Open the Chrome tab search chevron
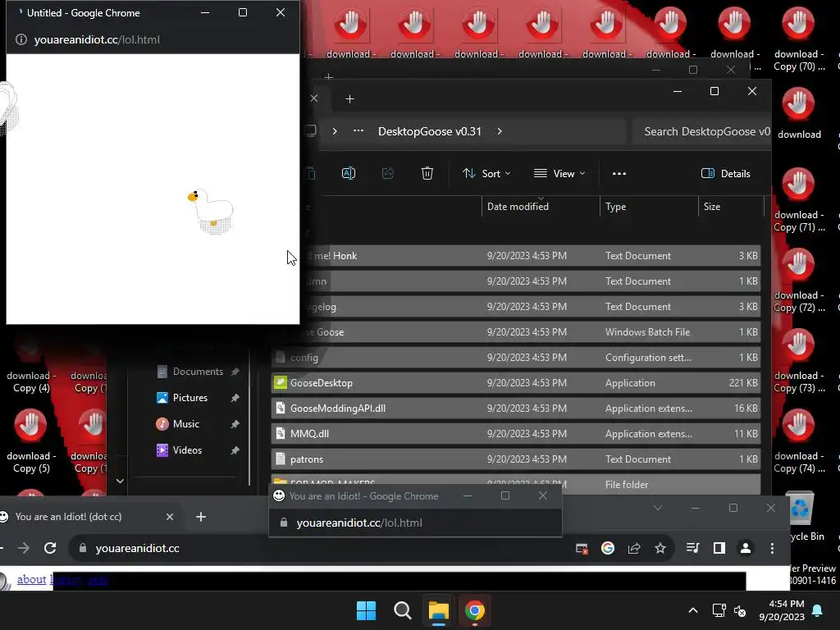This screenshot has width=840, height=630. coord(657,508)
